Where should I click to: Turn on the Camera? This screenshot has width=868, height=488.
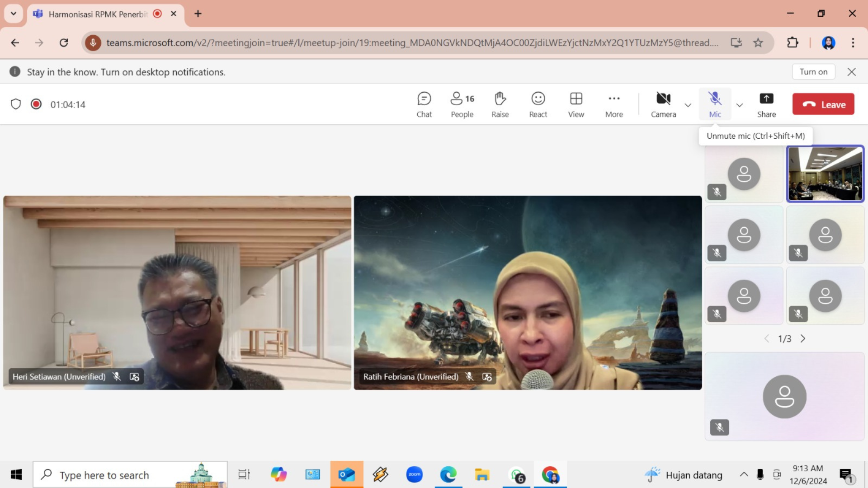pos(663,104)
